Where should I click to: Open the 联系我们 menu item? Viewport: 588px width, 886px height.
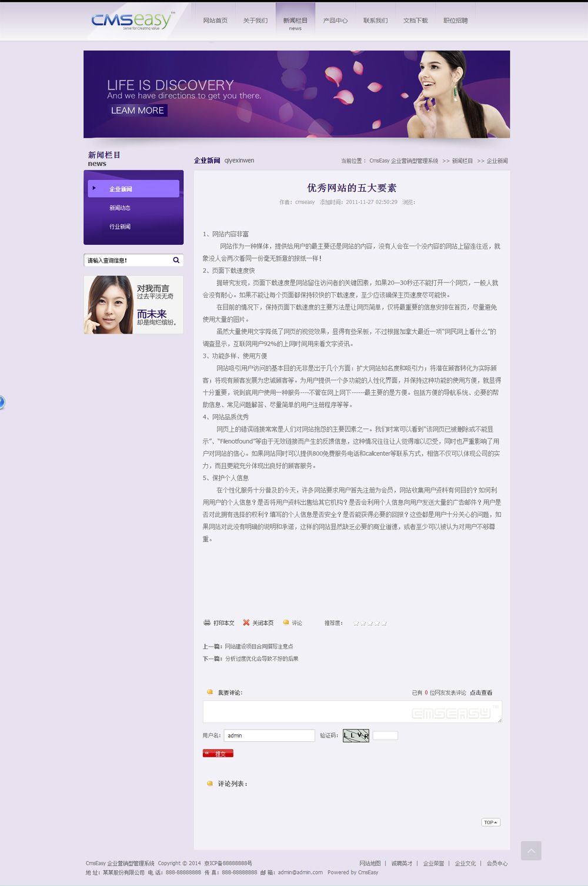coord(375,21)
